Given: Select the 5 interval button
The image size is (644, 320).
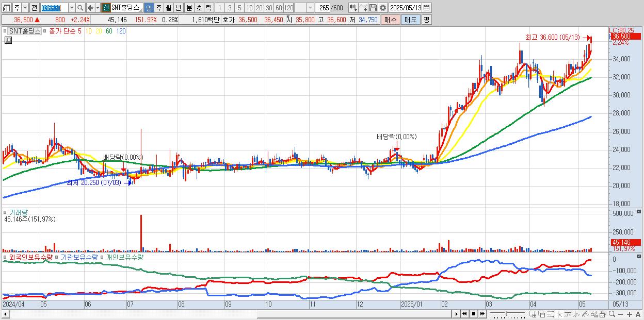Looking at the screenshot, I should 239,8.
